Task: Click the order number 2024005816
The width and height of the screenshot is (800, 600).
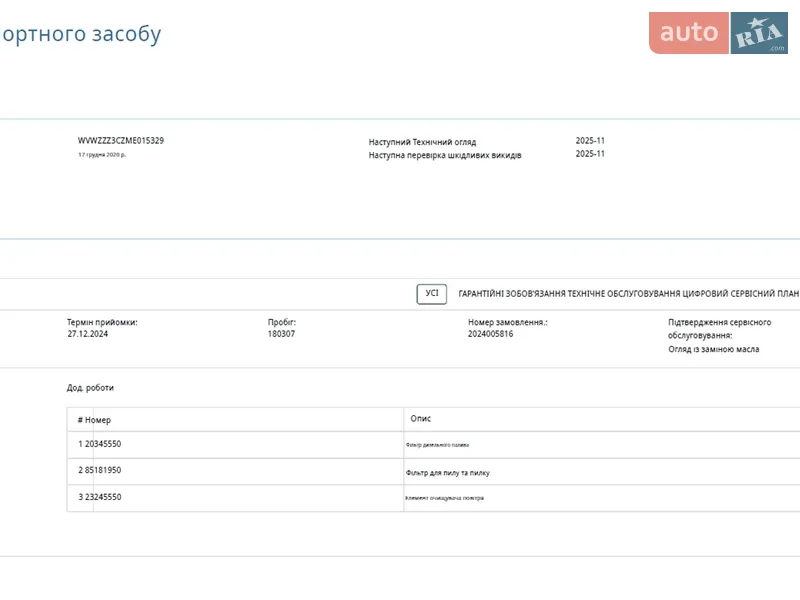Action: click(490, 334)
